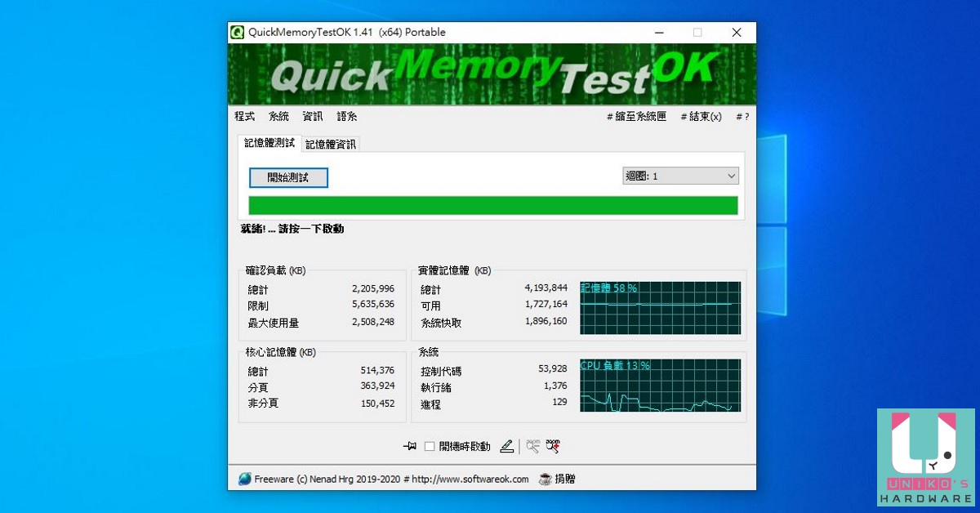Click the zoom out magnifier icon
The image size is (980, 513).
coord(533,446)
